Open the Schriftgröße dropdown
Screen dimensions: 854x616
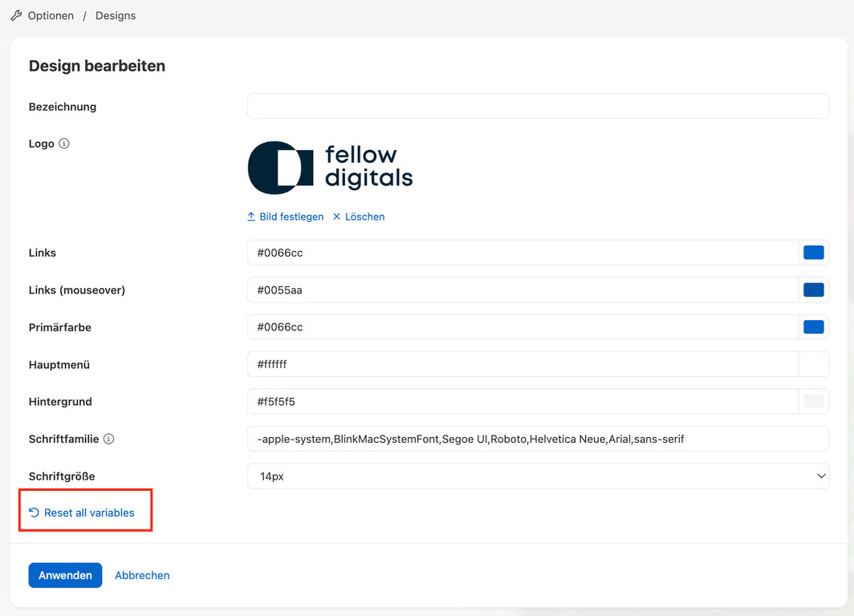pos(538,476)
